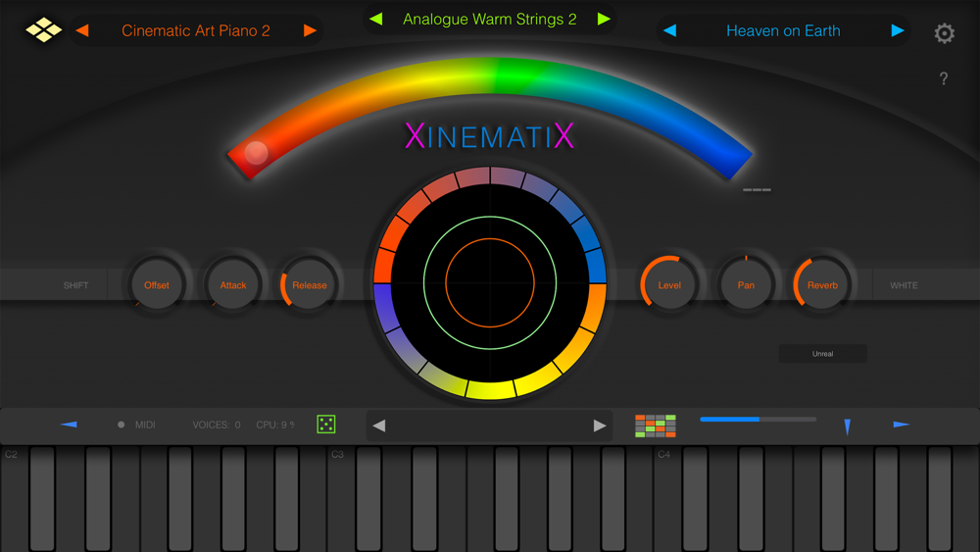
Task: Click the Pan knob
Action: pos(746,285)
